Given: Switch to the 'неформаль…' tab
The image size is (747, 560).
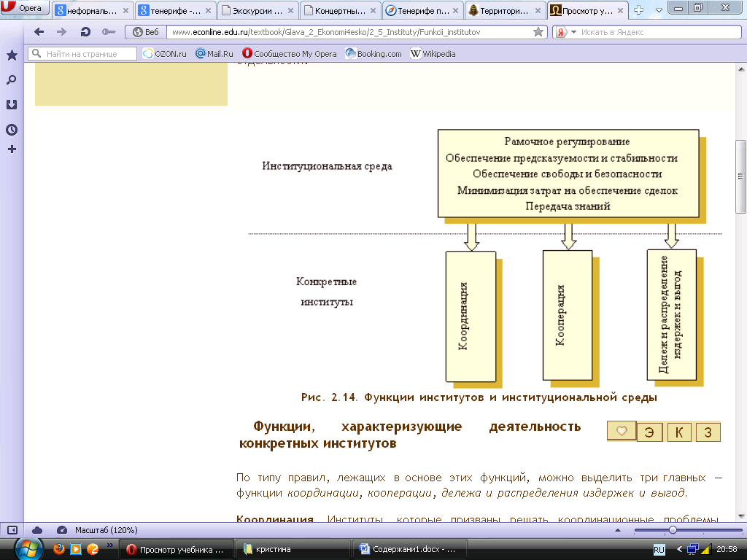Looking at the screenshot, I should point(92,10).
